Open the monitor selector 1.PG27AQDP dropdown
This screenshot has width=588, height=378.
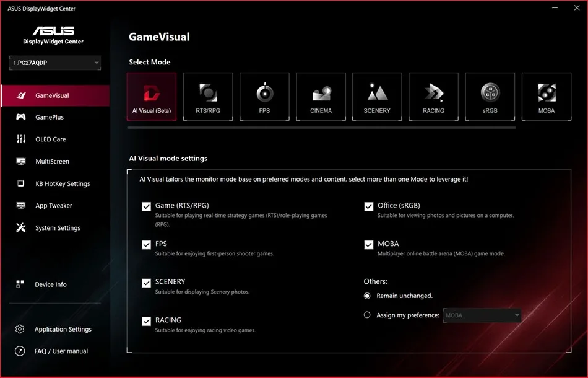pyautogui.click(x=55, y=63)
